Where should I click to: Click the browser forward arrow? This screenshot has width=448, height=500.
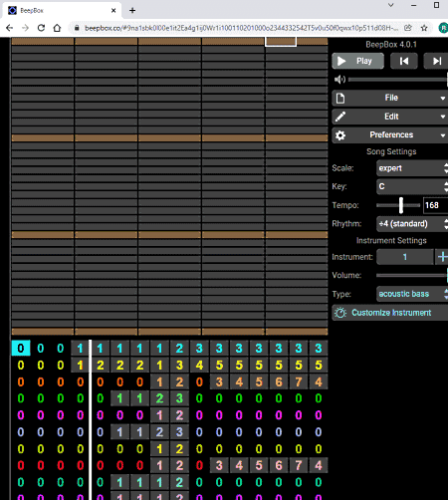(x=25, y=28)
